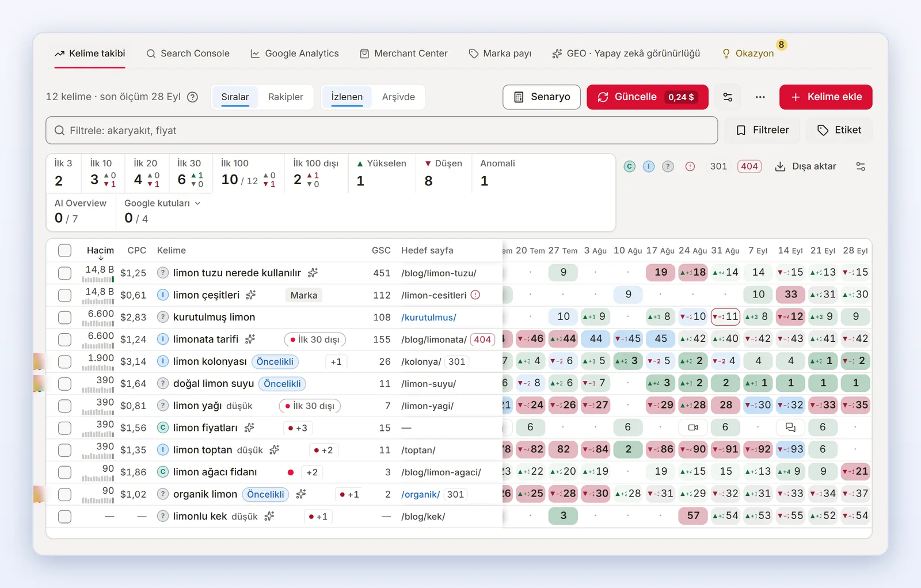
Task: Expand the +2 badge on limon ağacı fidanı
Action: (x=312, y=472)
